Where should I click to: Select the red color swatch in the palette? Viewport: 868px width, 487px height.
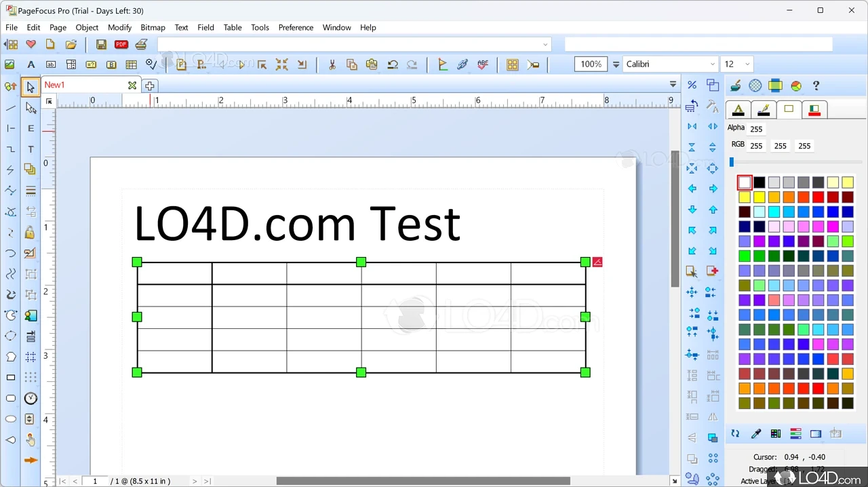(818, 197)
